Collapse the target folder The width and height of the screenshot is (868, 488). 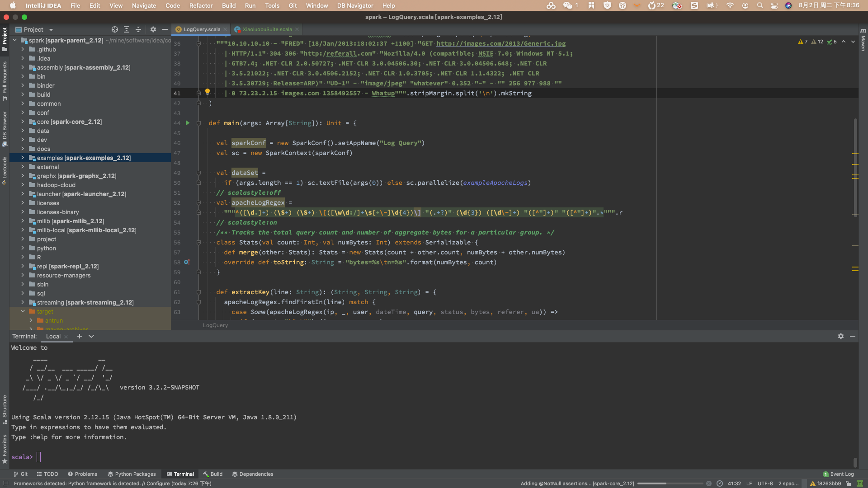click(x=23, y=311)
